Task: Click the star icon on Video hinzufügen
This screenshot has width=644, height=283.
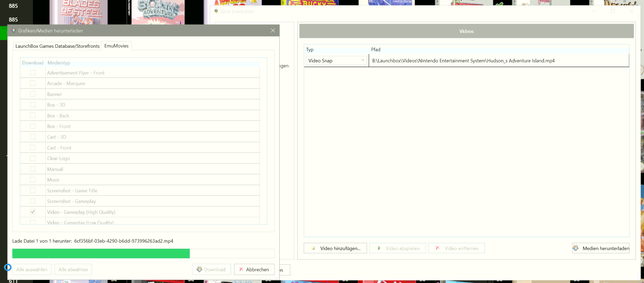Action: coord(313,248)
